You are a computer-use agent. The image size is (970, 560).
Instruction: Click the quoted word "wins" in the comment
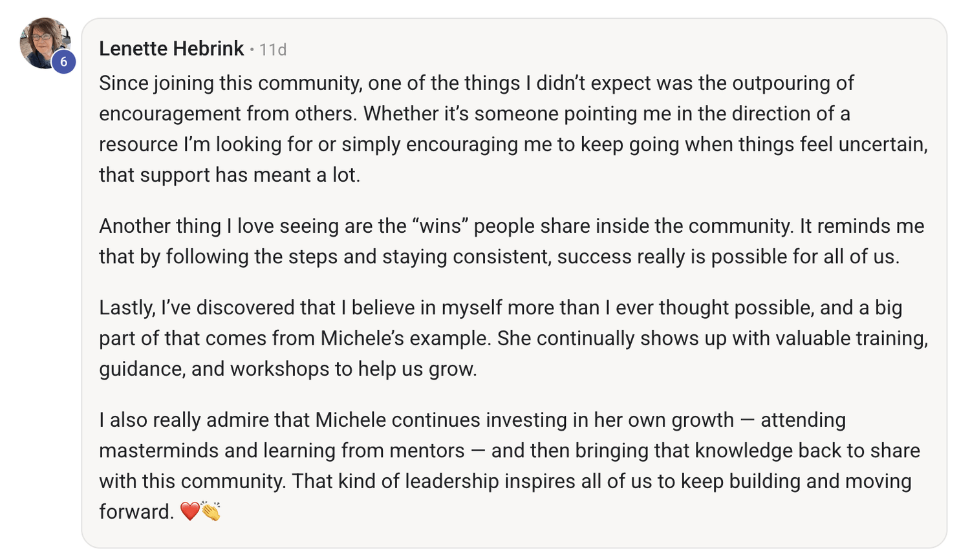442,226
